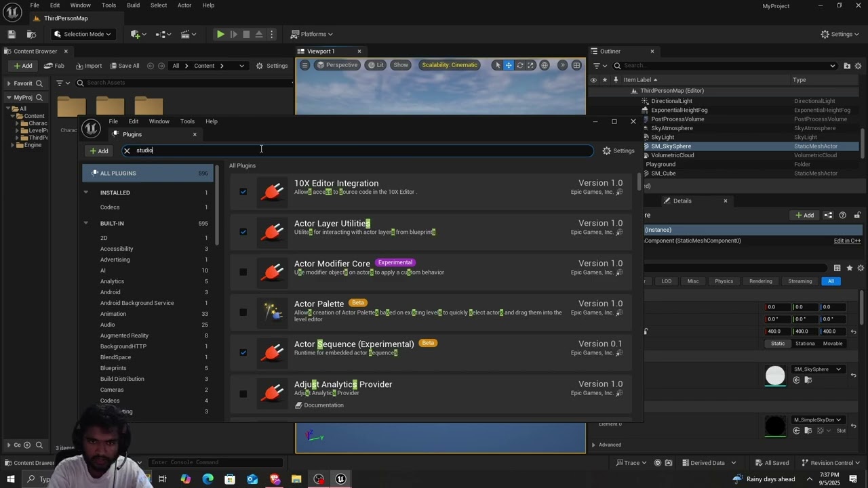Enable the Actor Palette plugin checkbox
The width and height of the screenshot is (868, 488).
click(x=243, y=312)
